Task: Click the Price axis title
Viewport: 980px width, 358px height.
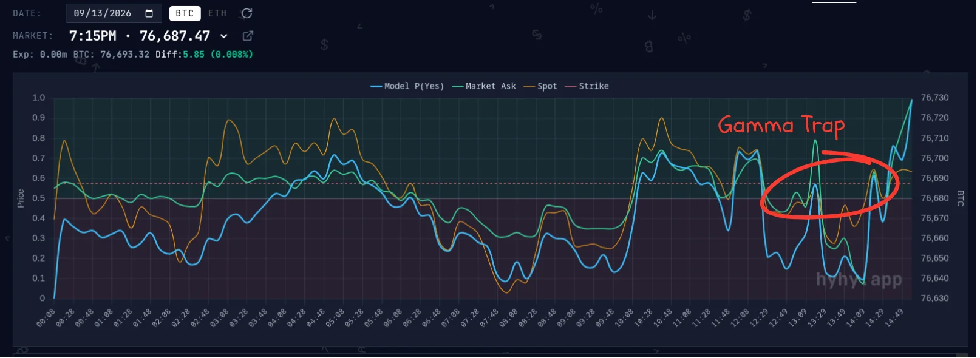Action: pyautogui.click(x=21, y=198)
